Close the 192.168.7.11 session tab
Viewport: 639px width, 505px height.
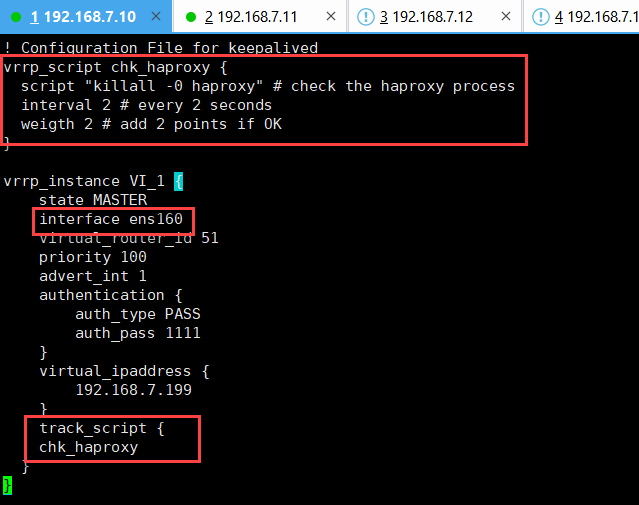pos(333,16)
